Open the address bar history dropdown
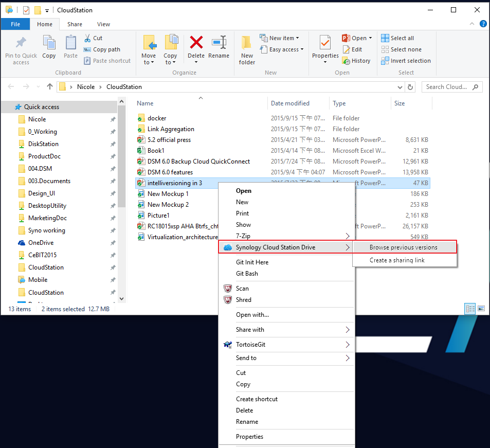 tap(400, 87)
